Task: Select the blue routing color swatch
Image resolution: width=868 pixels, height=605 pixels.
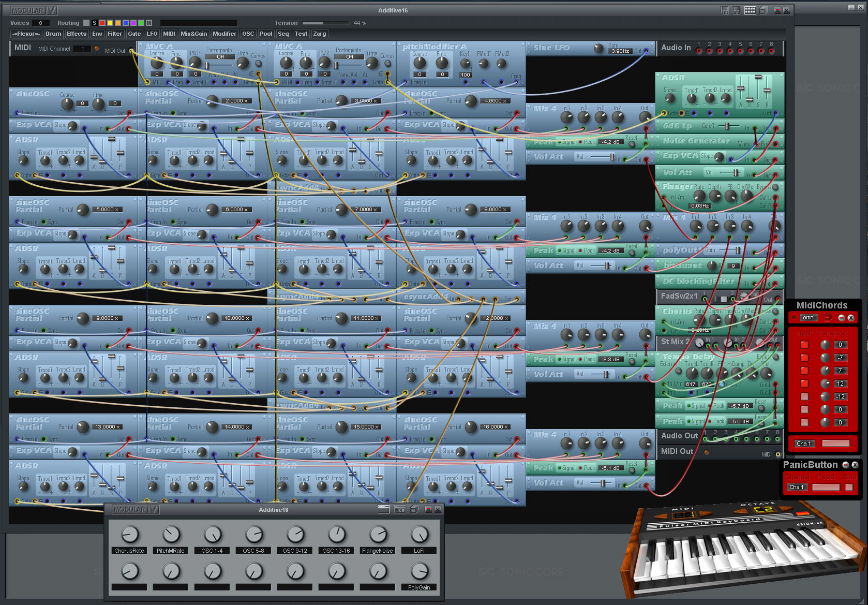Action: click(126, 23)
